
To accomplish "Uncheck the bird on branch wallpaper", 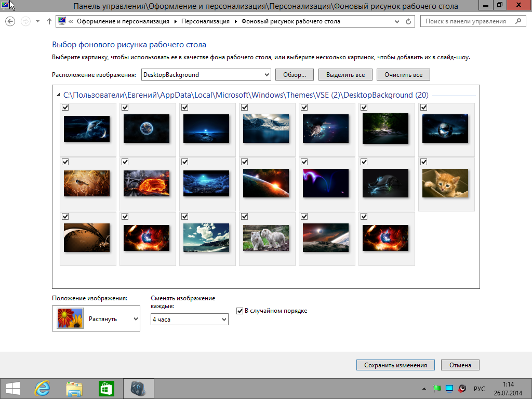I will 65,162.
